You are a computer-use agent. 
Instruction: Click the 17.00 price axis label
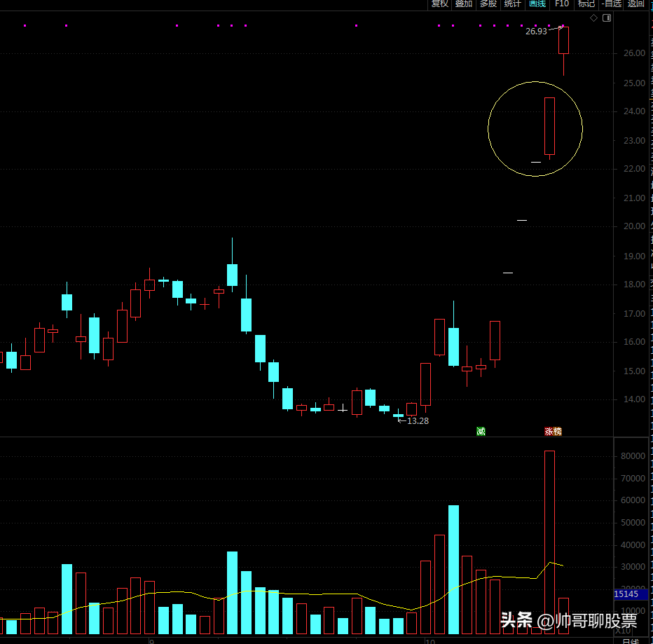click(x=634, y=313)
